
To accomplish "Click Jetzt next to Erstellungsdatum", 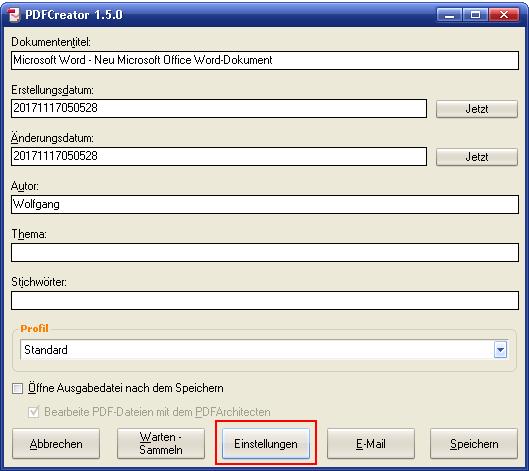I will point(477,109).
